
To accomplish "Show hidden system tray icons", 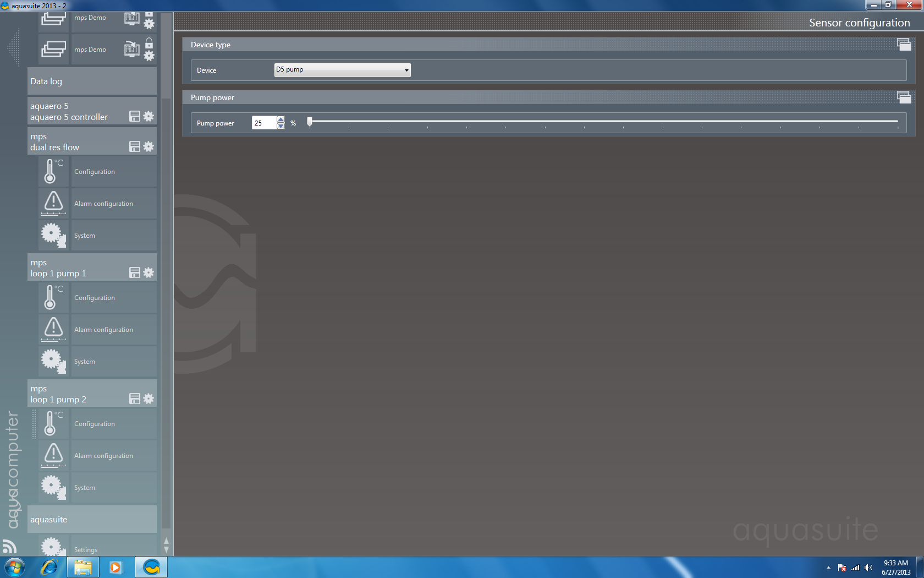I will pos(828,568).
